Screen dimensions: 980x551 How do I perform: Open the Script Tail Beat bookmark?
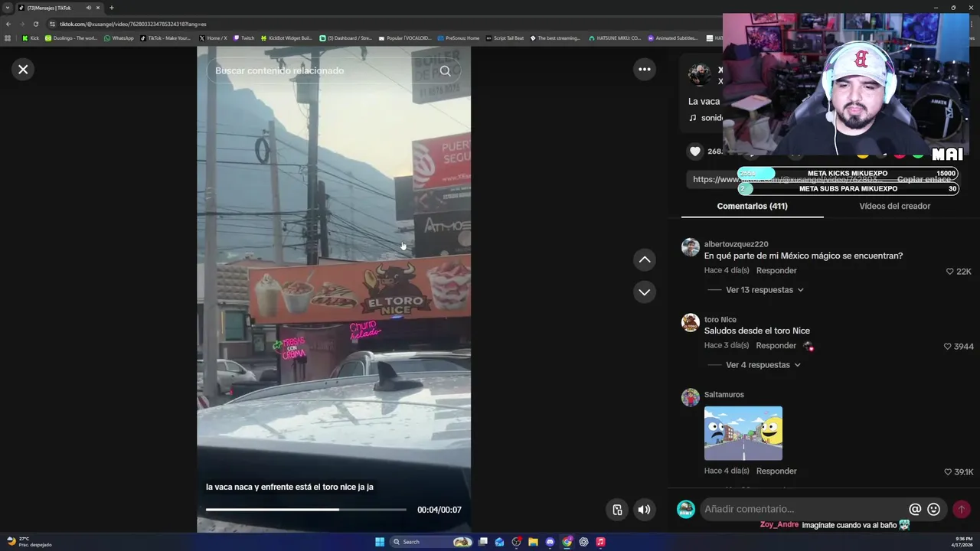tap(505, 38)
